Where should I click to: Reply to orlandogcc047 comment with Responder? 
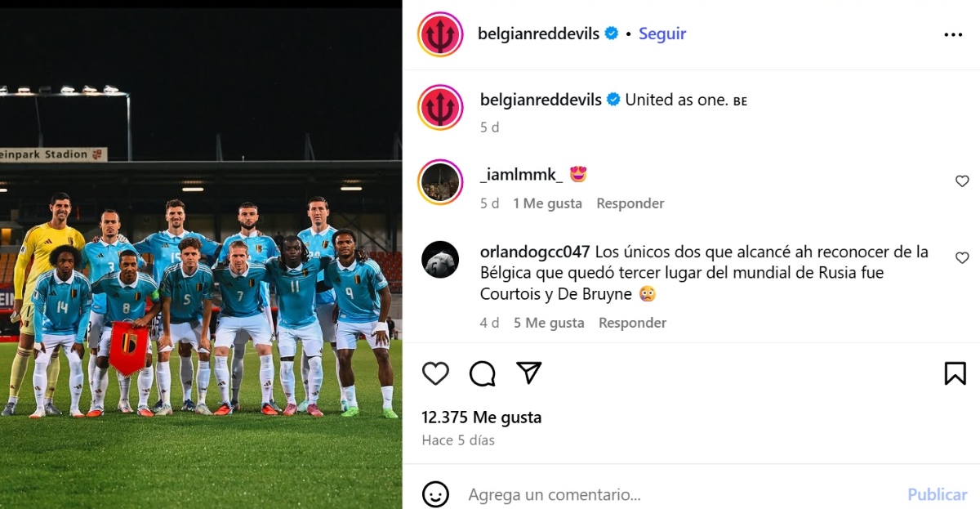[633, 323]
